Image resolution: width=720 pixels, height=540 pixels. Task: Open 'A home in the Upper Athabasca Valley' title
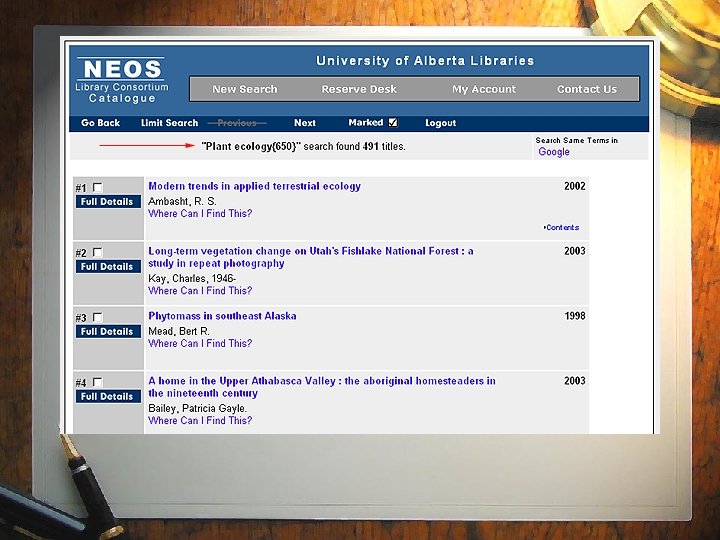[x=321, y=387]
